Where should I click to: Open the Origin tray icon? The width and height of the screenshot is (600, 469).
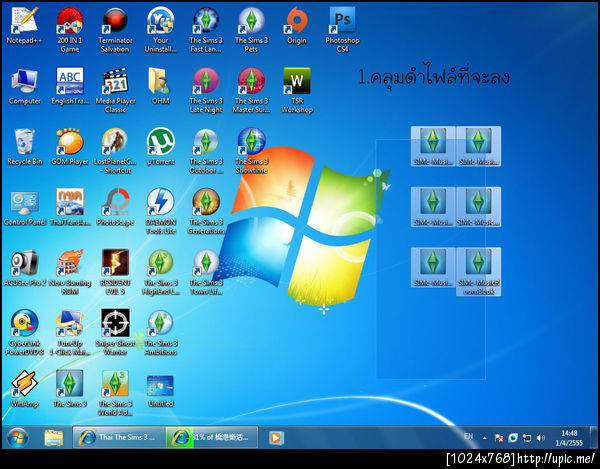513,438
